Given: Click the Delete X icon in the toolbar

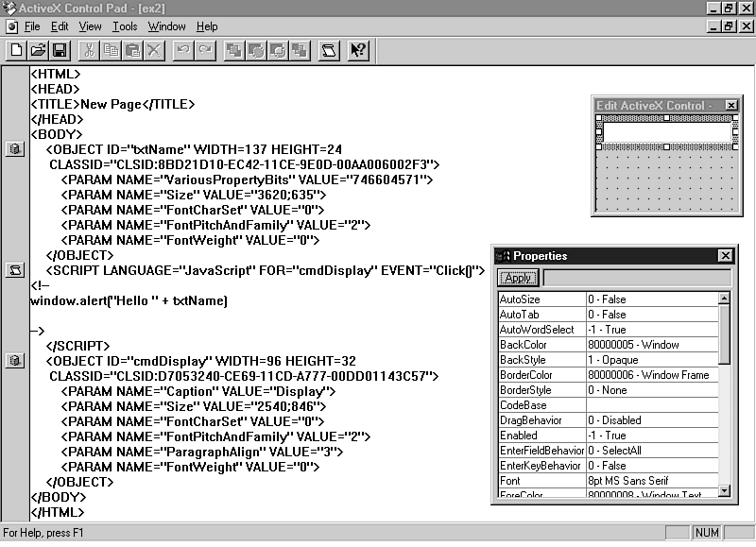Looking at the screenshot, I should pyautogui.click(x=154, y=51).
